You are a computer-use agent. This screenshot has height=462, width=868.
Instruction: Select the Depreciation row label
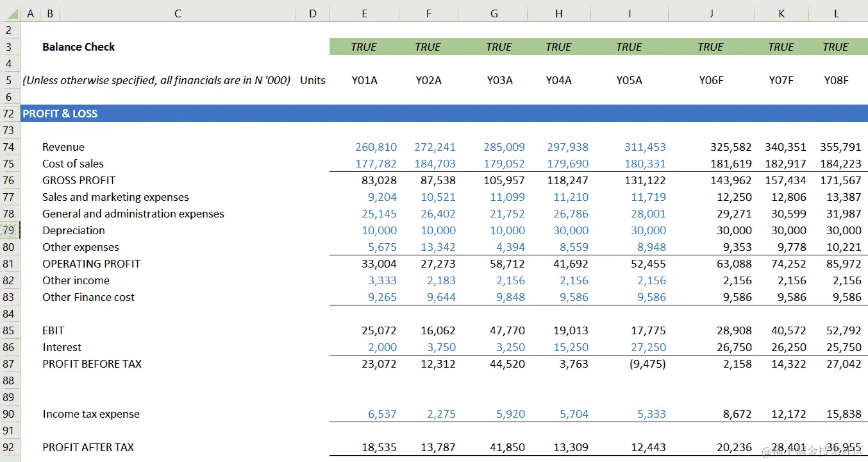click(x=74, y=230)
